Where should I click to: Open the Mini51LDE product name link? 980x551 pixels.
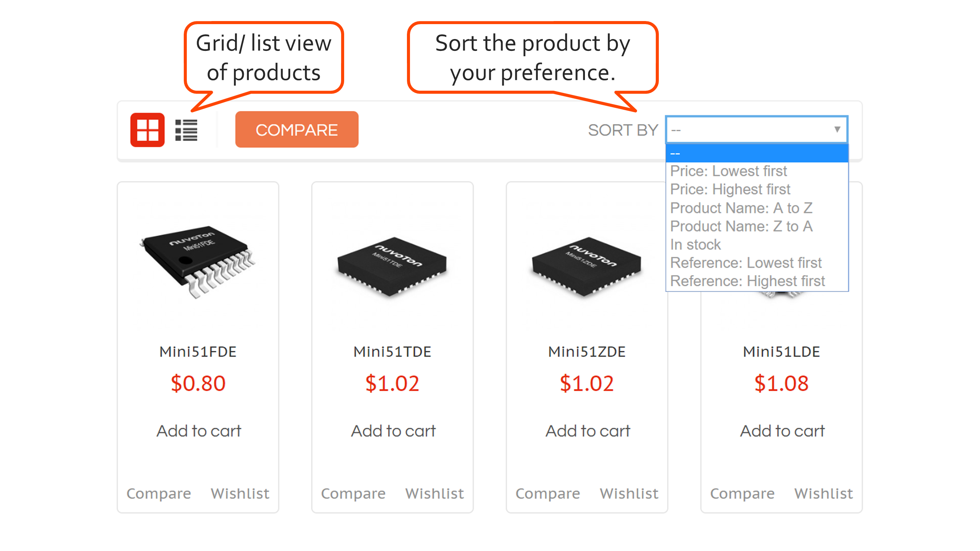[x=781, y=352]
